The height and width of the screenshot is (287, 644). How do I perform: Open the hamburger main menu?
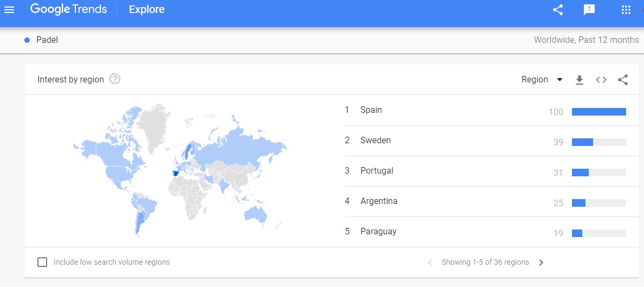coord(9,9)
